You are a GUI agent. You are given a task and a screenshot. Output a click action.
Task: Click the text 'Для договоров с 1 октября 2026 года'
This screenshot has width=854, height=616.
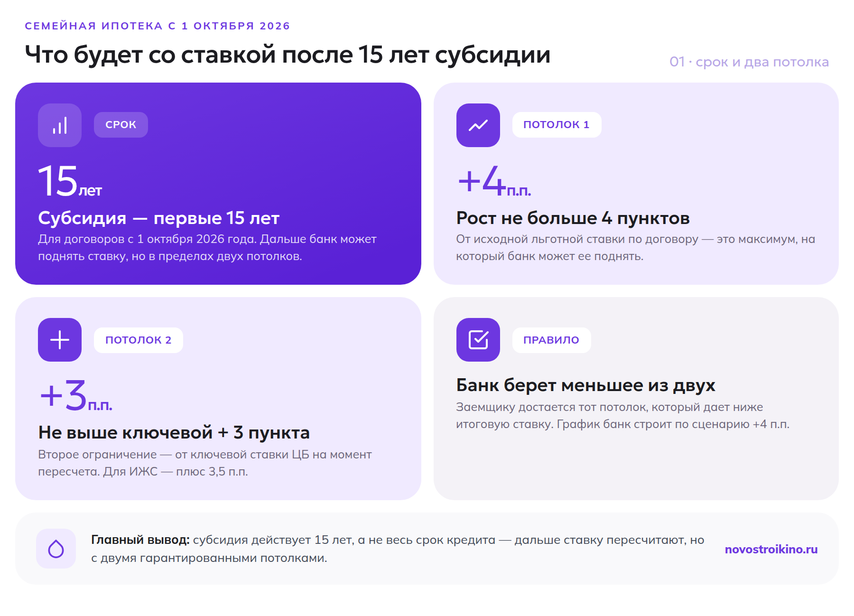(x=147, y=239)
